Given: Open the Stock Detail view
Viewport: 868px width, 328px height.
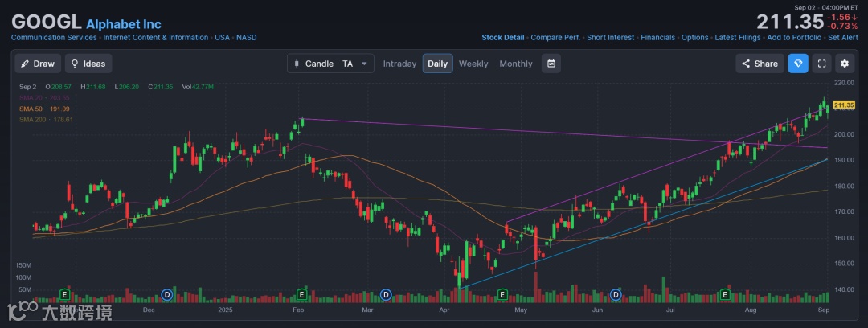Looking at the screenshot, I should [502, 38].
